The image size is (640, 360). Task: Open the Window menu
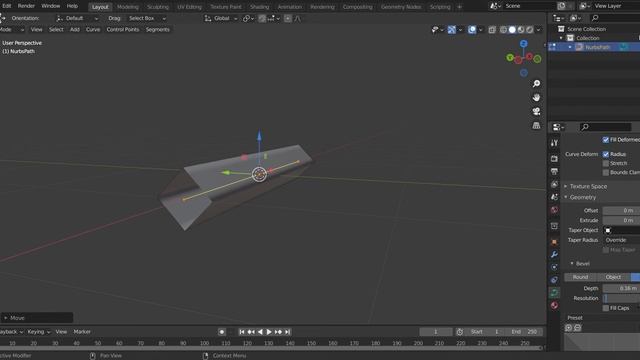coord(51,6)
